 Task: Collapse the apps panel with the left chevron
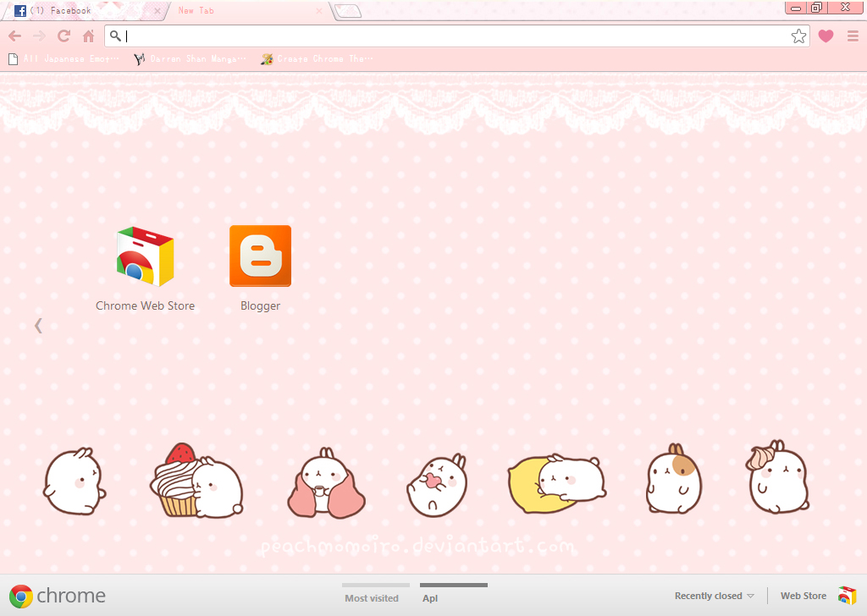coord(38,325)
